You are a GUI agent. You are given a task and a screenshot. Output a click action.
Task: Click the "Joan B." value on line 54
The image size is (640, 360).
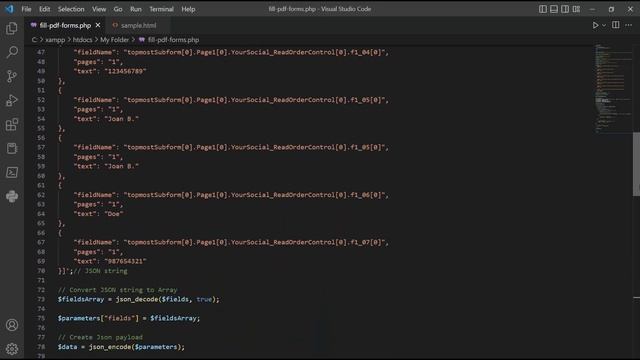122,119
